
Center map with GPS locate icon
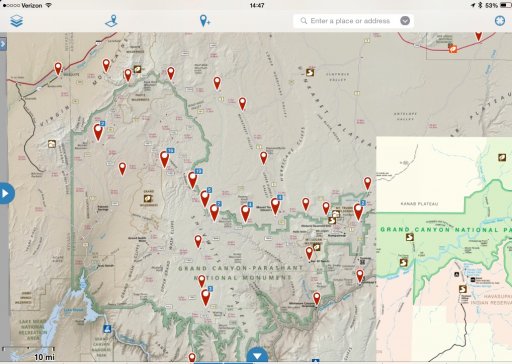(500, 21)
